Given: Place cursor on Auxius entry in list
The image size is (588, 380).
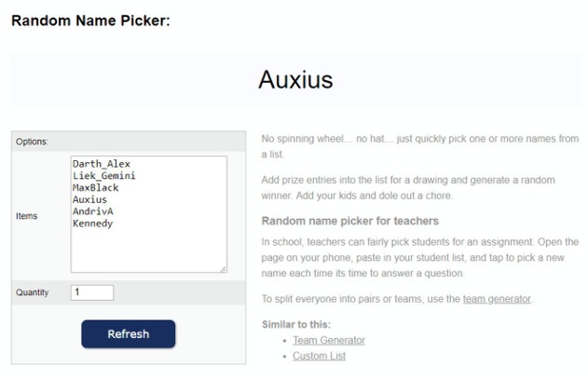Looking at the screenshot, I should tap(89, 199).
